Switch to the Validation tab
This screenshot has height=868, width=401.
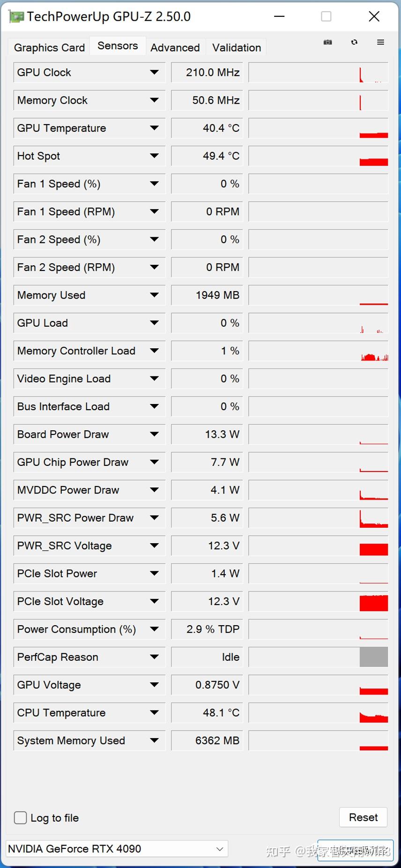click(x=236, y=47)
